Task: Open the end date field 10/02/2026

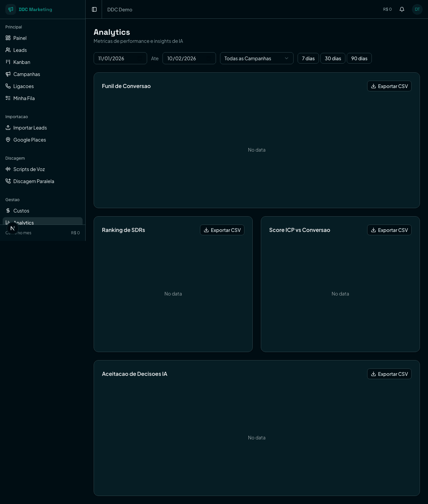Action: pyautogui.click(x=189, y=58)
